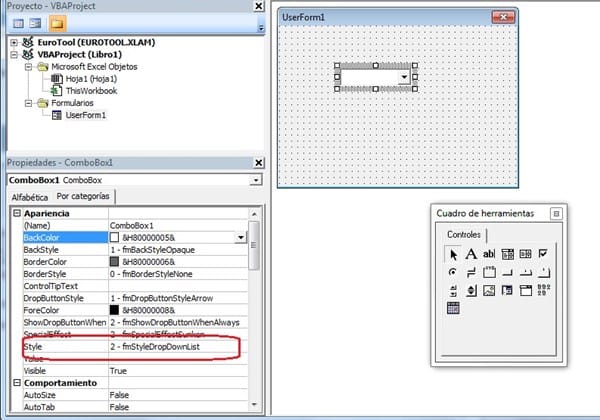
Task: Toggle Folders with the yellow folder icon
Action: tap(57, 24)
